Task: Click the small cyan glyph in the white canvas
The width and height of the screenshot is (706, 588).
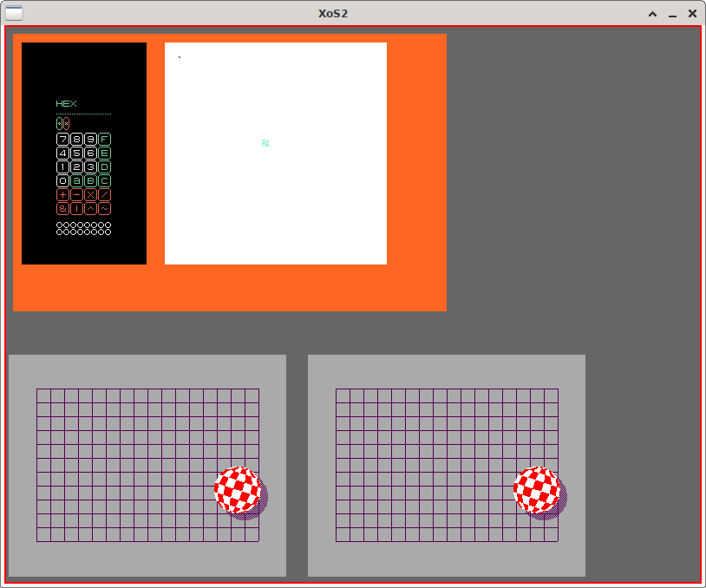Action: 265,143
